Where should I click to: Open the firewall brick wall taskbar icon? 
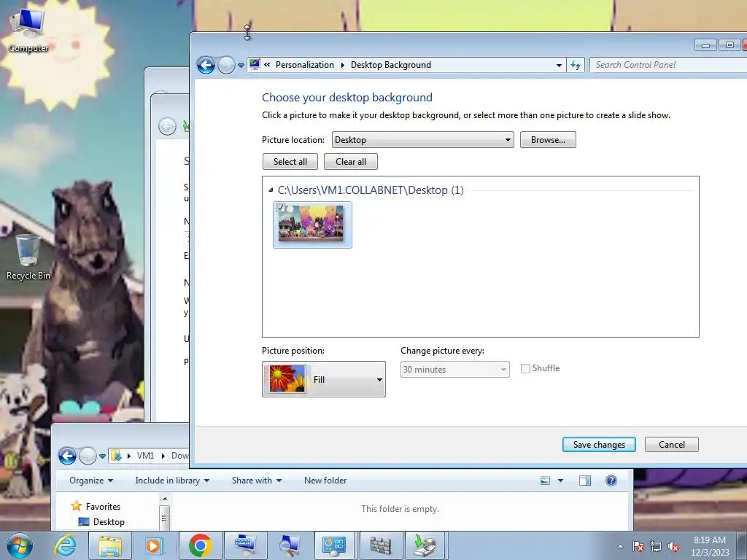tap(379, 545)
